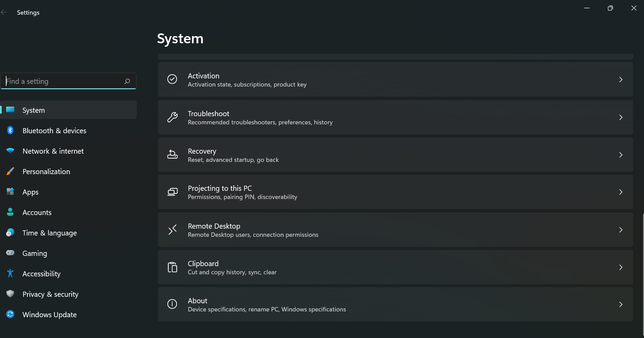Open the Activation settings title

[204, 76]
